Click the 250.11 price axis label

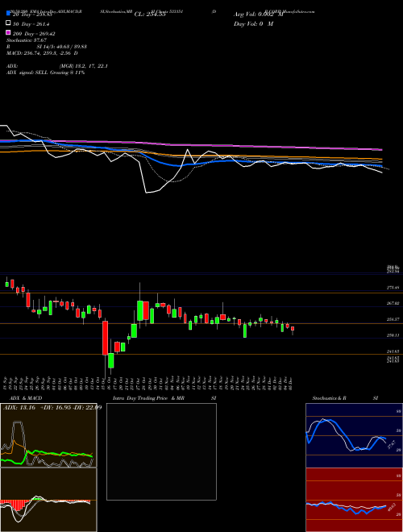393,335
